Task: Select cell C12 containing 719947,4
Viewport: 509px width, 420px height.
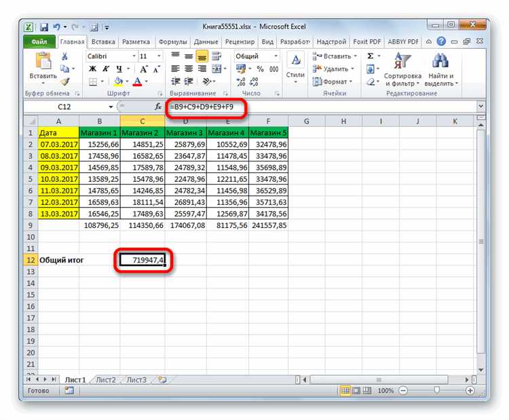Action: click(x=143, y=260)
